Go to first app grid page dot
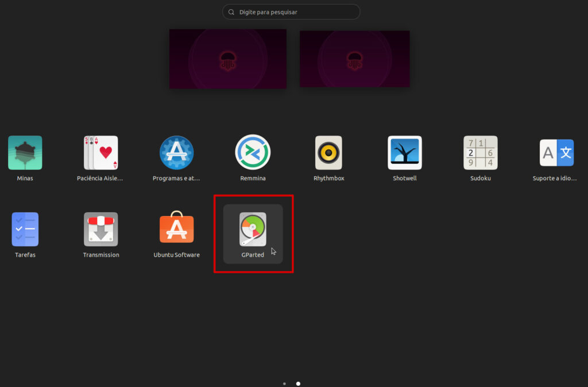Viewport: 588px width, 387px height. tap(284, 384)
